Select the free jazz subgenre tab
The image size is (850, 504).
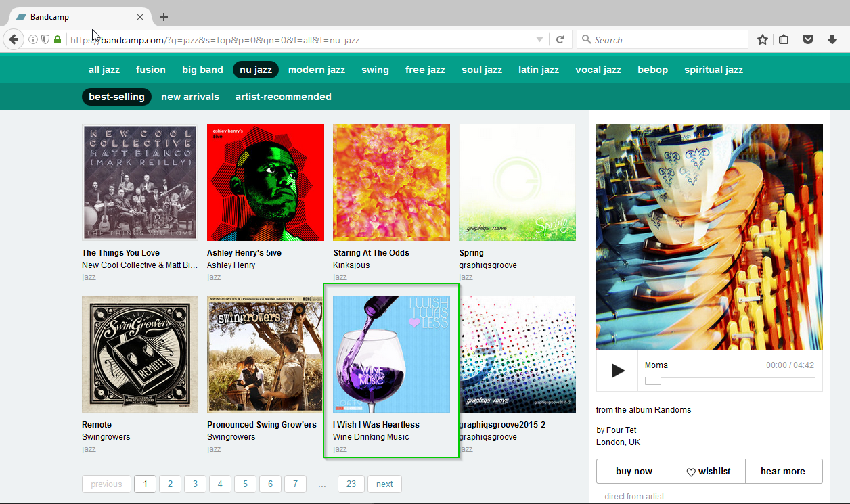click(x=425, y=70)
